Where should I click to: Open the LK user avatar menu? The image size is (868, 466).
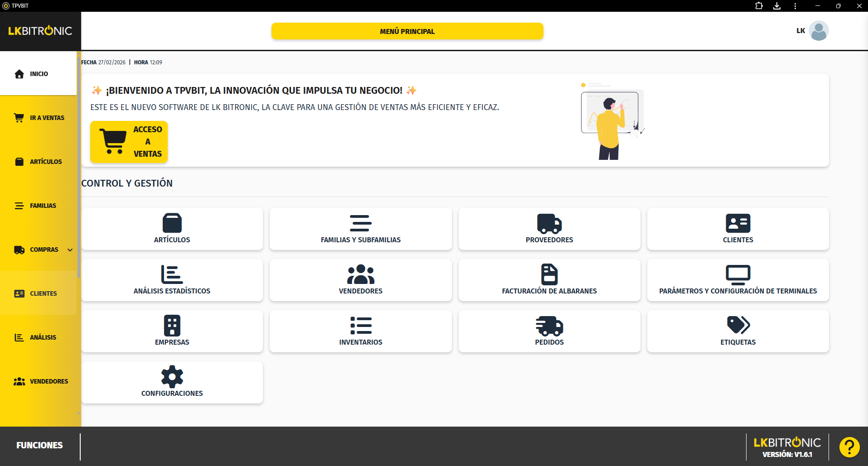tap(818, 31)
